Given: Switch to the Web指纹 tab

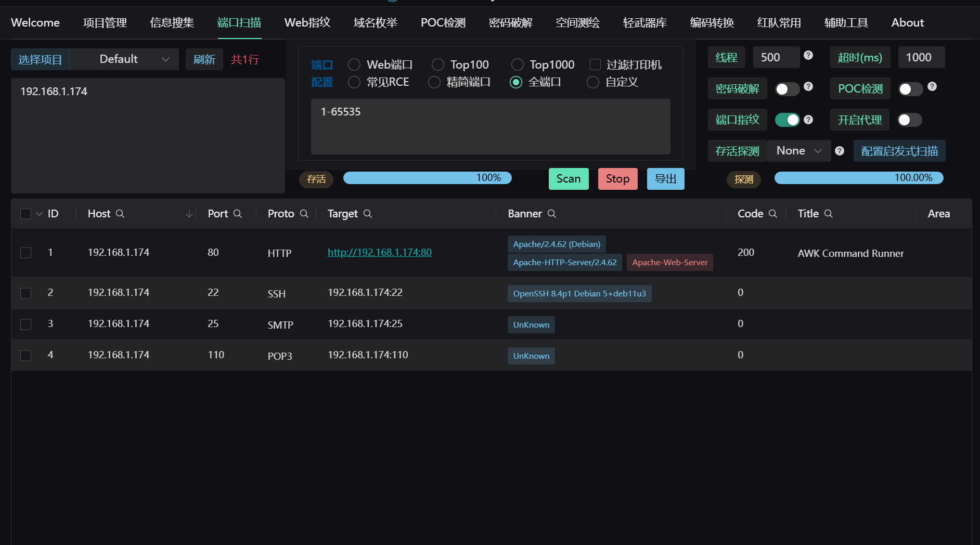Looking at the screenshot, I should coord(307,23).
